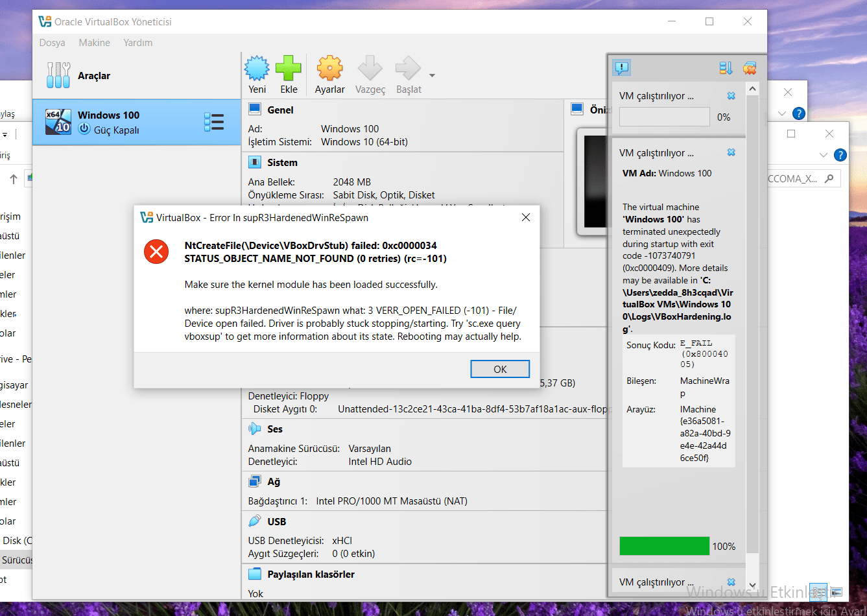The image size is (867, 616).
Task: Dismiss the VM Adı: Windows 100 error notification
Action: coord(731,152)
